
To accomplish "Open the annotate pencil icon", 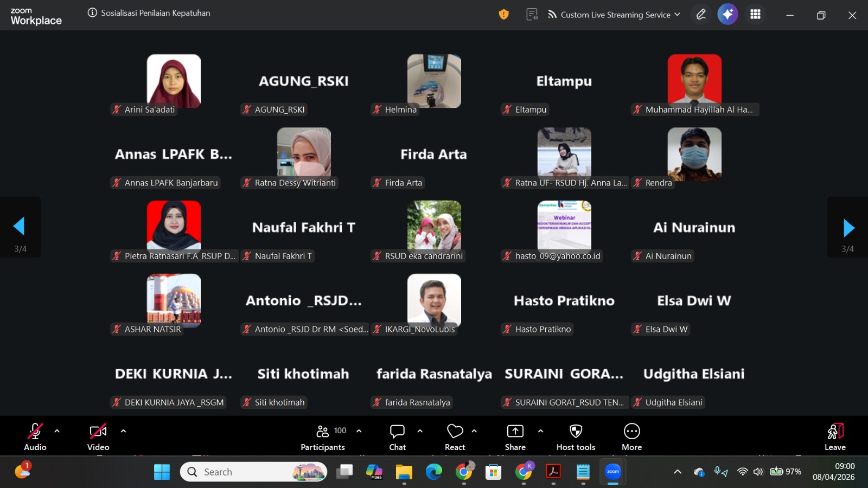I will pyautogui.click(x=701, y=15).
